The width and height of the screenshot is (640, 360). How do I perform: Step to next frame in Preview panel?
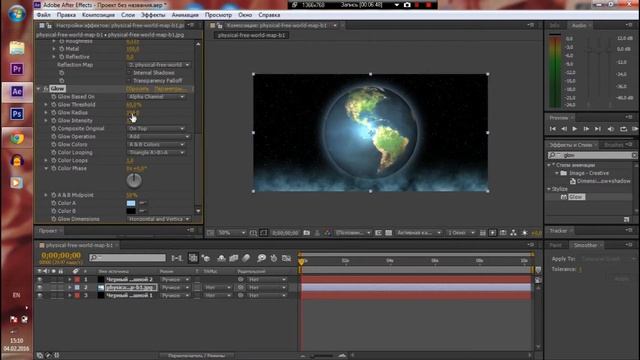tap(586, 129)
